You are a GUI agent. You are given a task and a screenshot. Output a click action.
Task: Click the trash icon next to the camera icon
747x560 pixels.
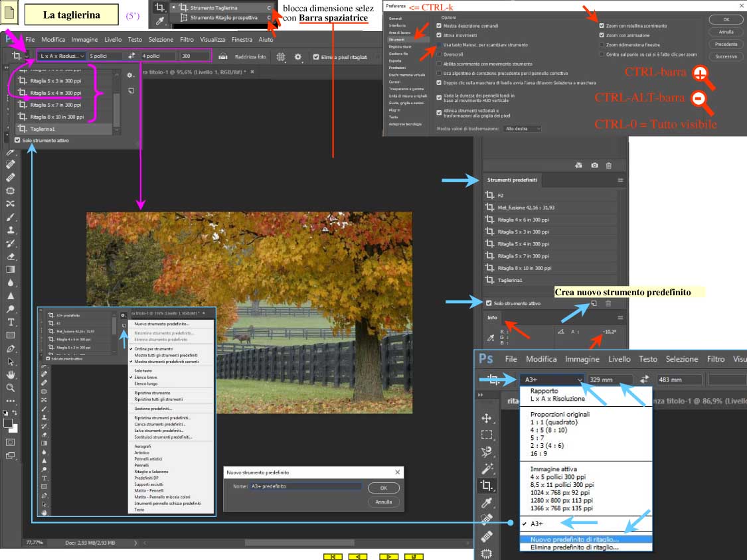click(609, 165)
